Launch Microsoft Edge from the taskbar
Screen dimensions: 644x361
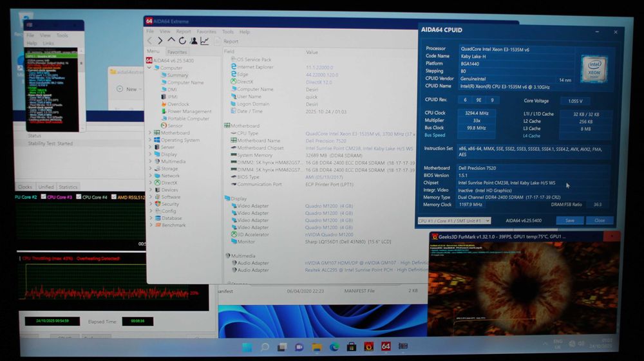click(334, 347)
